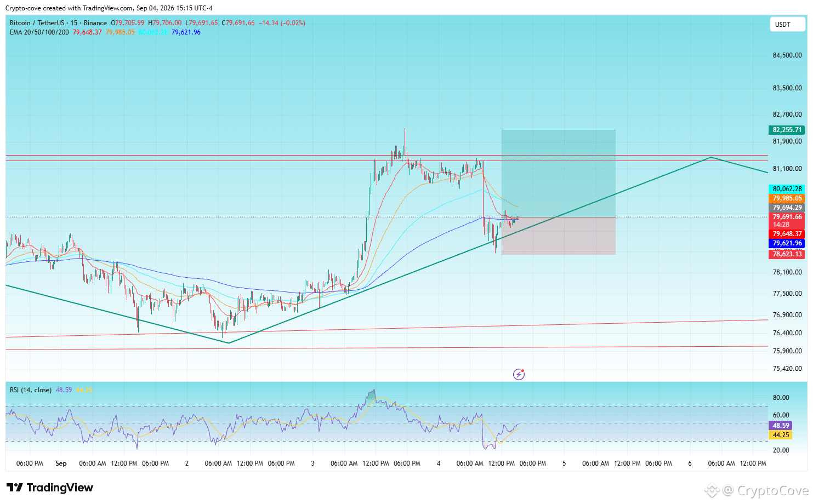This screenshot has width=813, height=504.
Task: Click the purple RSI value tag 48.59
Action: click(x=781, y=426)
